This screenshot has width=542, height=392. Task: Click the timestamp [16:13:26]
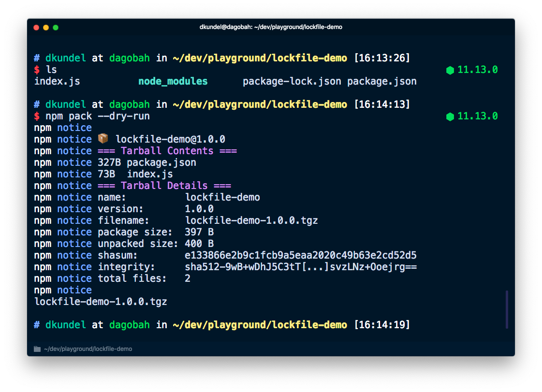pyautogui.click(x=382, y=58)
